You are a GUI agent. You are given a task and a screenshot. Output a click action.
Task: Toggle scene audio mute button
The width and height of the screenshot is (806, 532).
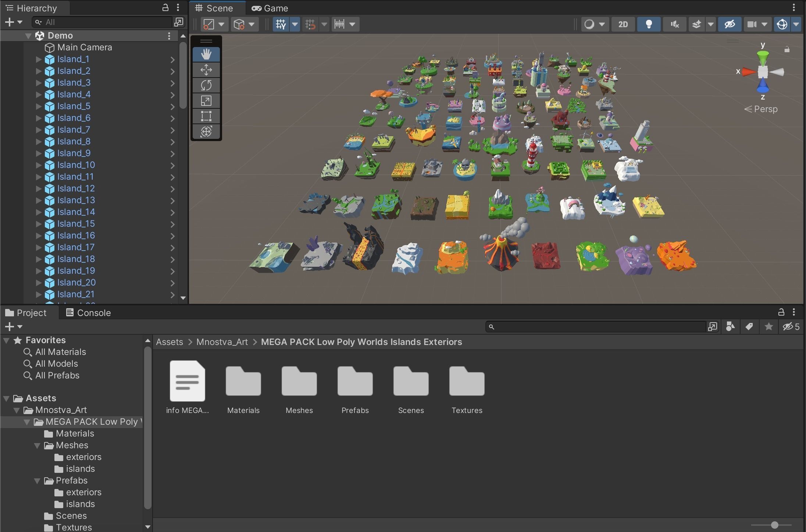(x=674, y=24)
